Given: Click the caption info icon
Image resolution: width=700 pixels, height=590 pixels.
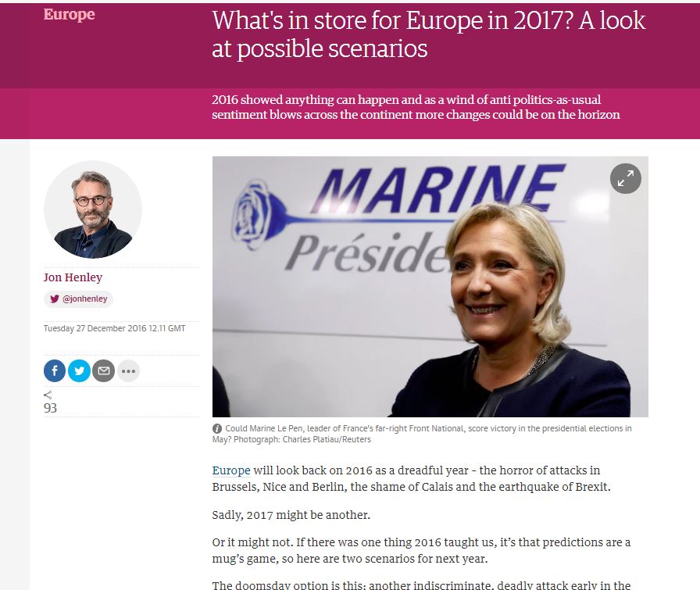Looking at the screenshot, I should pos(217,429).
